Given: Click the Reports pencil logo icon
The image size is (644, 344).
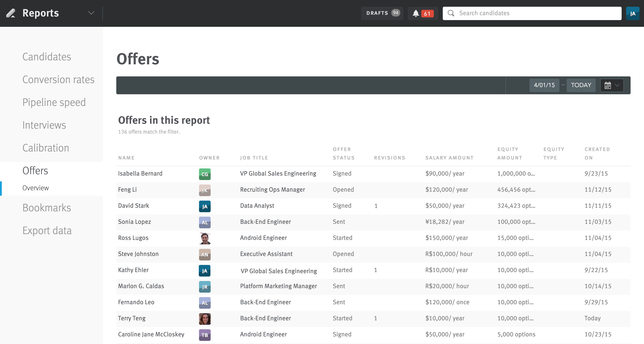Looking at the screenshot, I should (x=11, y=13).
